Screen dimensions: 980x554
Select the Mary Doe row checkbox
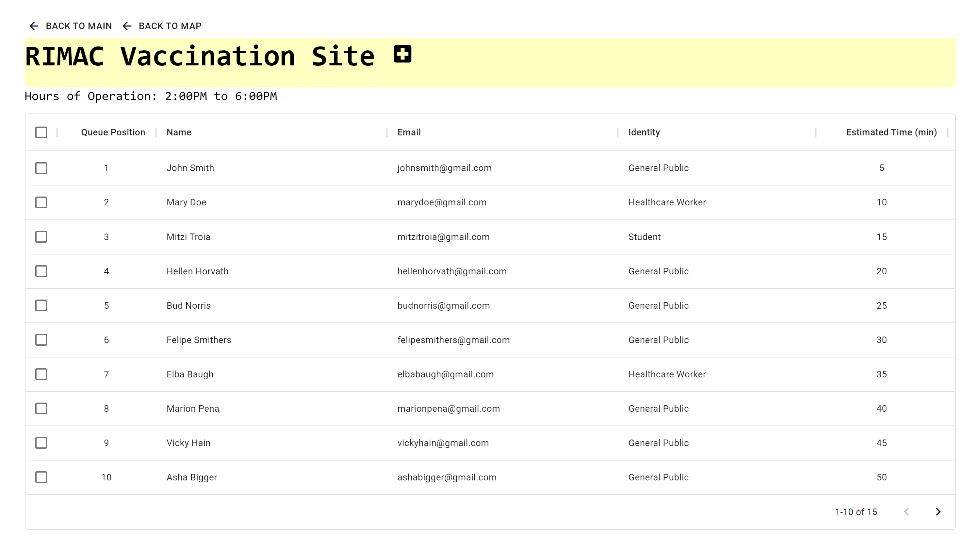[x=41, y=202]
